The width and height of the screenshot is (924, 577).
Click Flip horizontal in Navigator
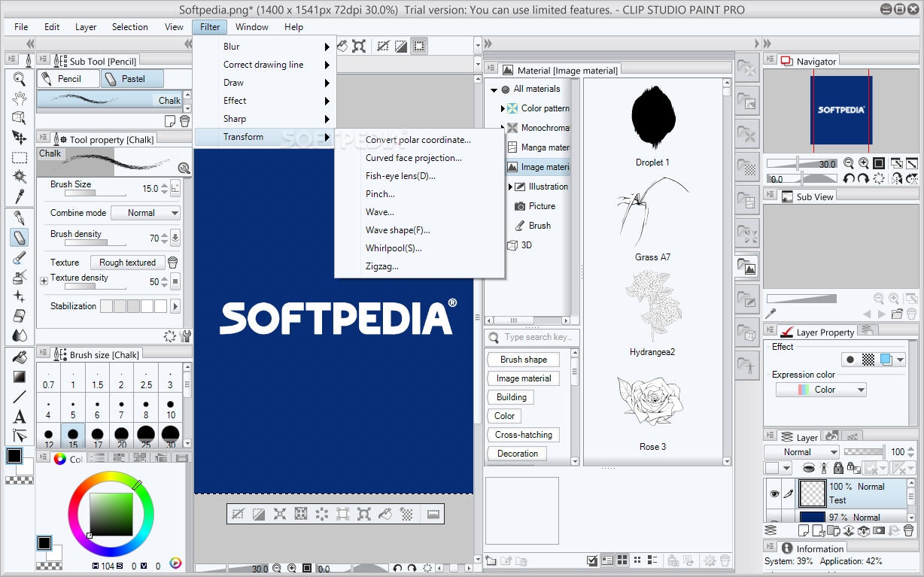896,179
